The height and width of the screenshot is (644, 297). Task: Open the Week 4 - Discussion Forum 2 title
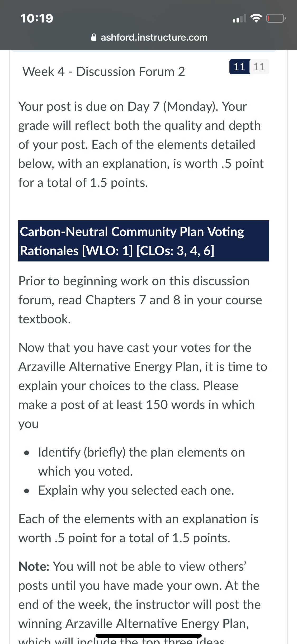[104, 71]
